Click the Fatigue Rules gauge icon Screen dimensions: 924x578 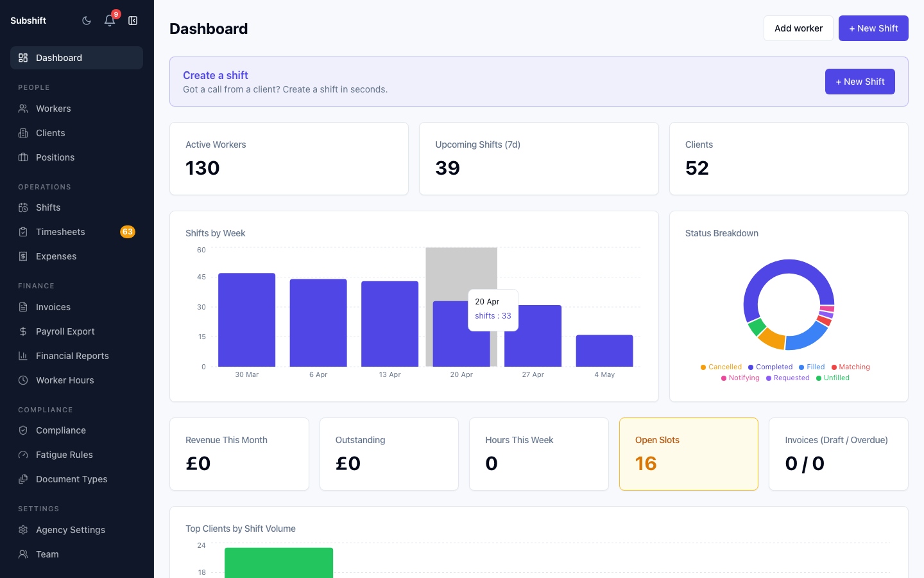[23, 455]
